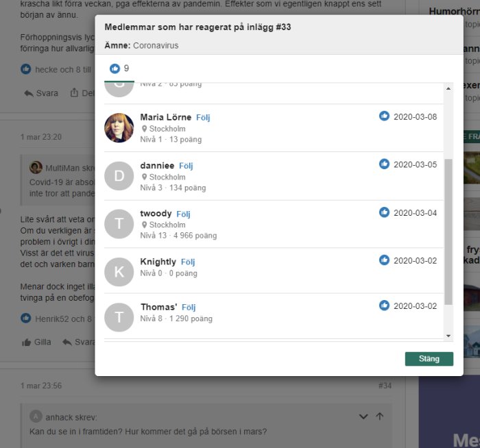
Task: Click Thomas' T avatar icon
Action: (x=119, y=317)
